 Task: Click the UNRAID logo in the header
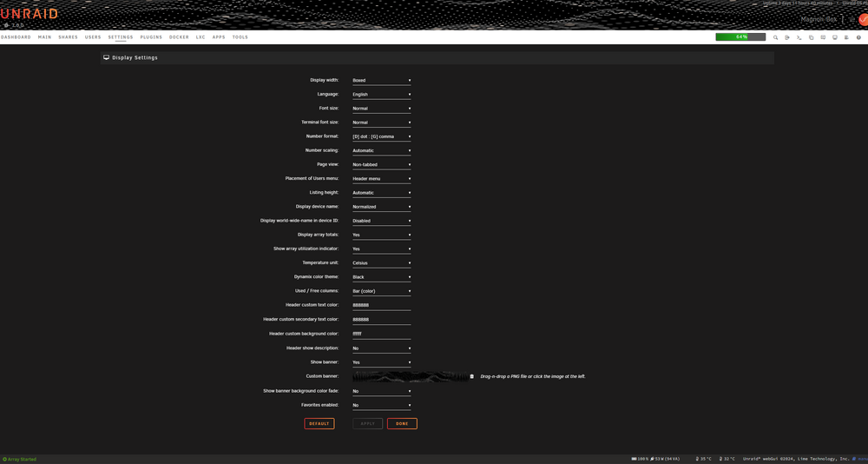29,14
